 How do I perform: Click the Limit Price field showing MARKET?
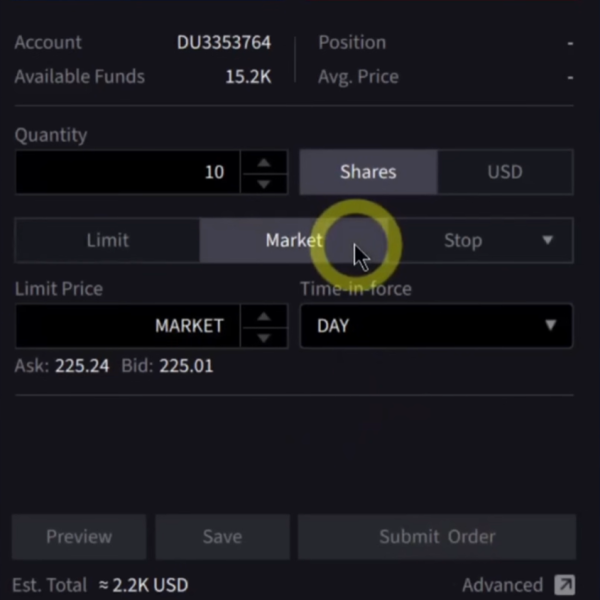[127, 326]
